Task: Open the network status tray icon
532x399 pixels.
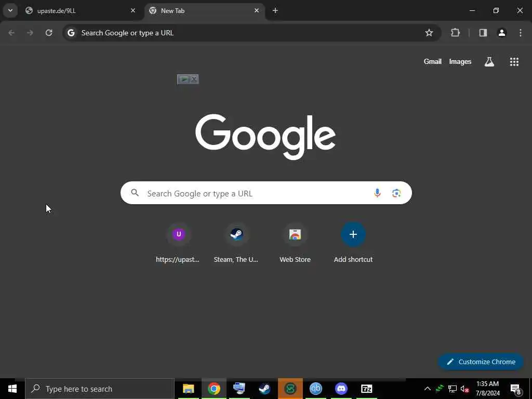Action: click(x=453, y=389)
